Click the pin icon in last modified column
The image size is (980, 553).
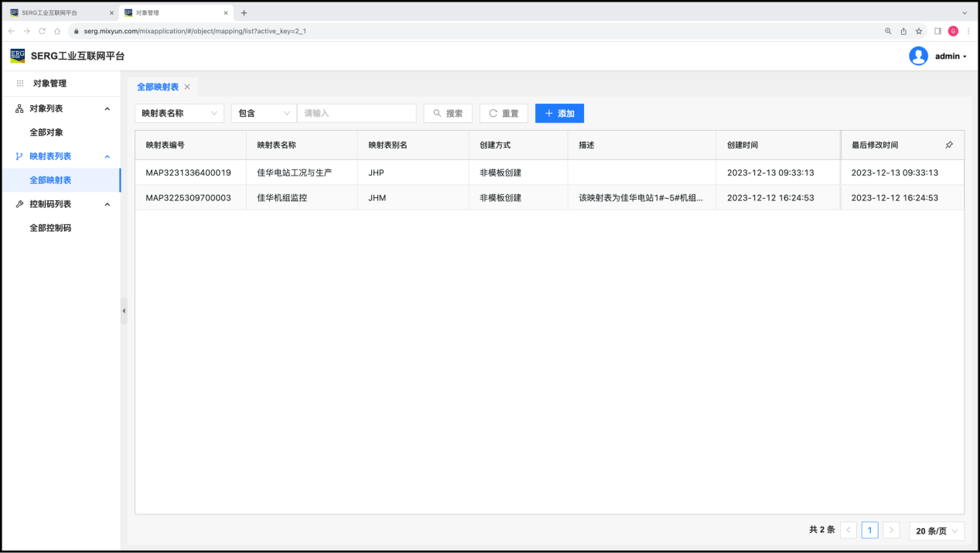pyautogui.click(x=949, y=145)
